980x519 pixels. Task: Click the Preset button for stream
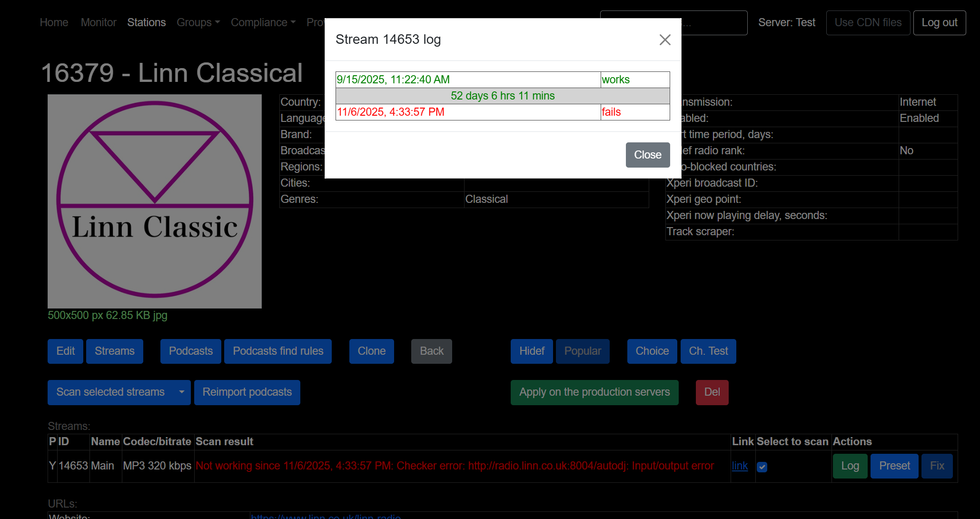click(894, 466)
